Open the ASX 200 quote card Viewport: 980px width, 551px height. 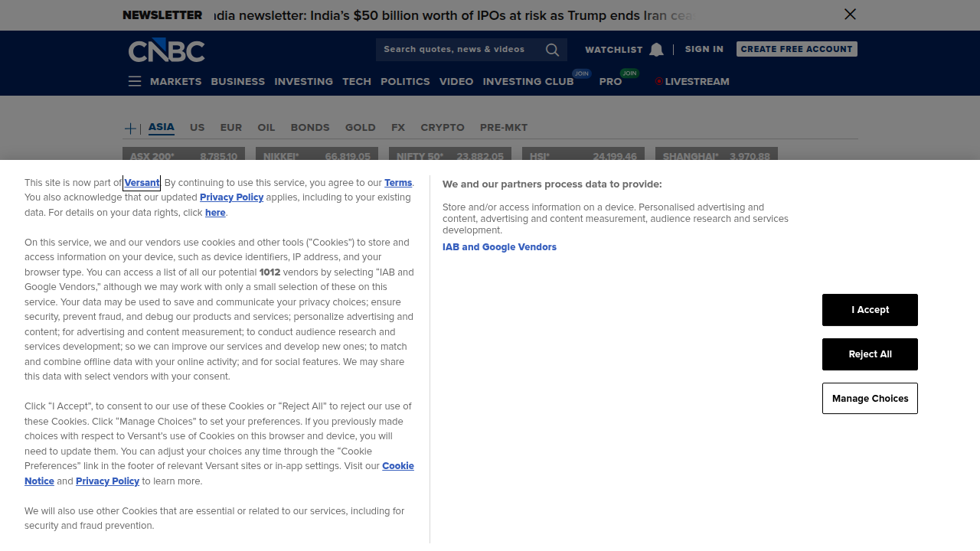[184, 155]
